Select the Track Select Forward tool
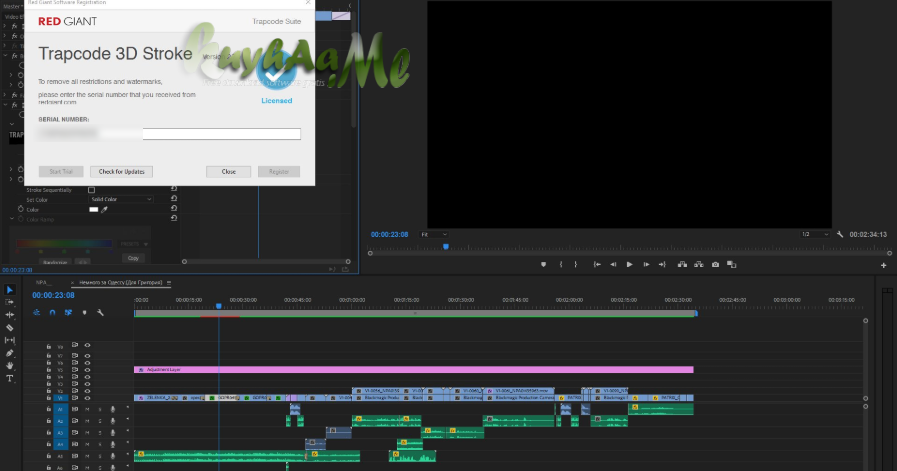The width and height of the screenshot is (897, 471). (10, 302)
